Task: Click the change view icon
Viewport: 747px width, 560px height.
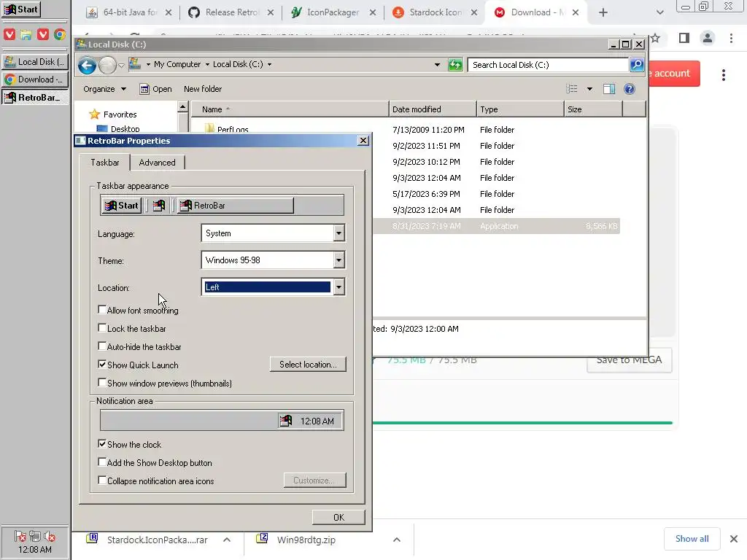Action: [x=572, y=89]
